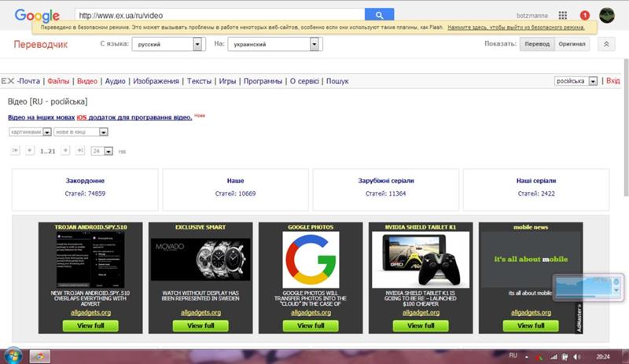Click the Google Photos logo thumbnail
The width and height of the screenshot is (629, 364).
click(311, 259)
